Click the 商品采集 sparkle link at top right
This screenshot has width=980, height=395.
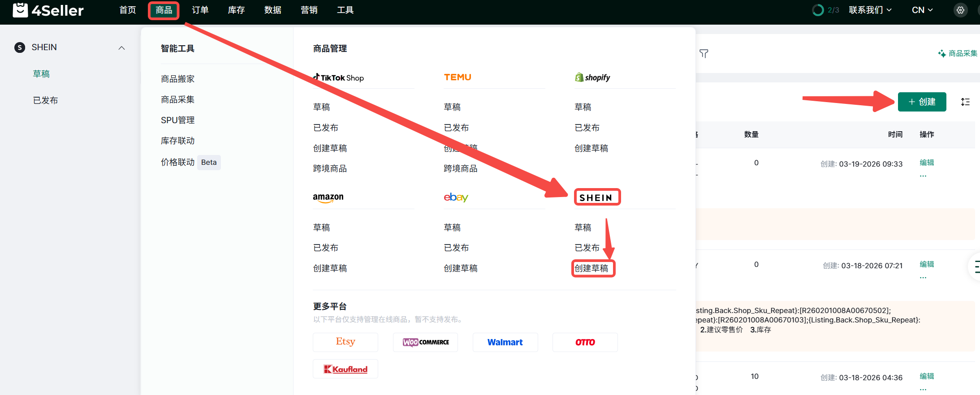(x=958, y=53)
